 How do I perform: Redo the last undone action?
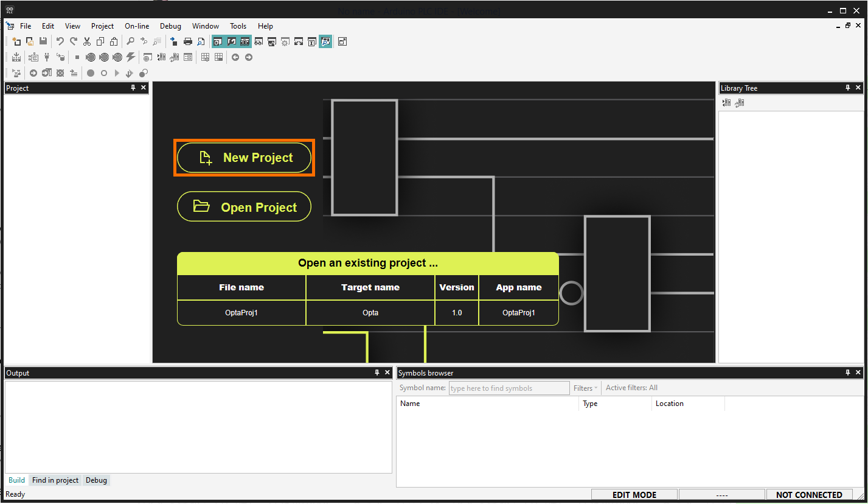(x=74, y=41)
